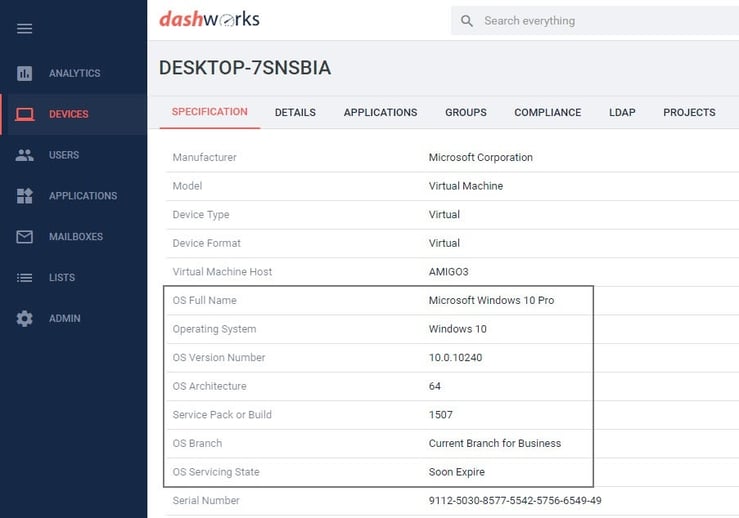The width and height of the screenshot is (739, 518).
Task: Open the COMPLIANCE tab
Action: [x=548, y=113]
